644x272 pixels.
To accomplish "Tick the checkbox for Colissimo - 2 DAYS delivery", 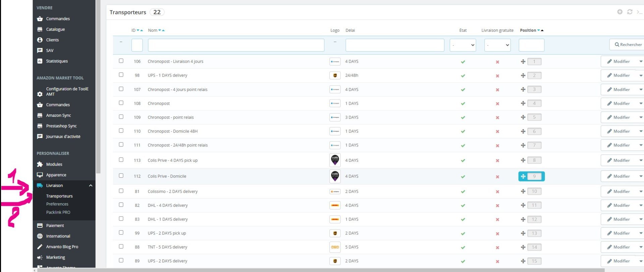I will [x=121, y=191].
